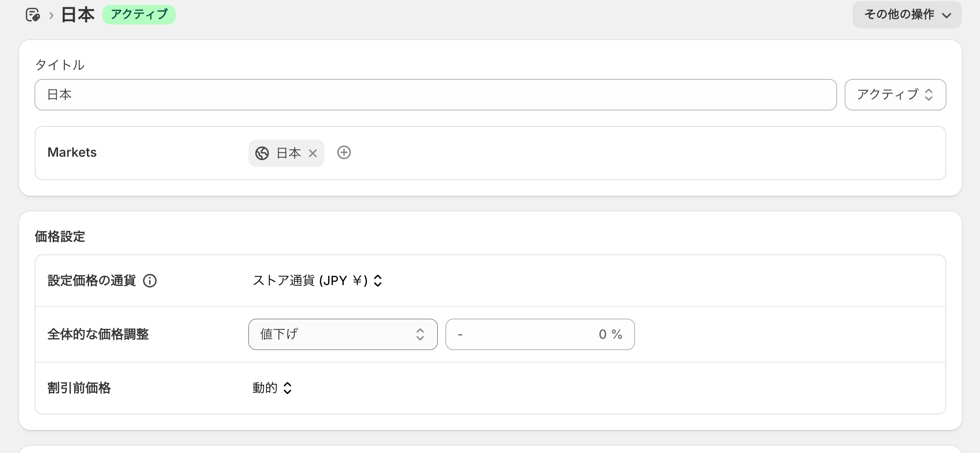Show info for 設定価格の通貨

pos(150,281)
